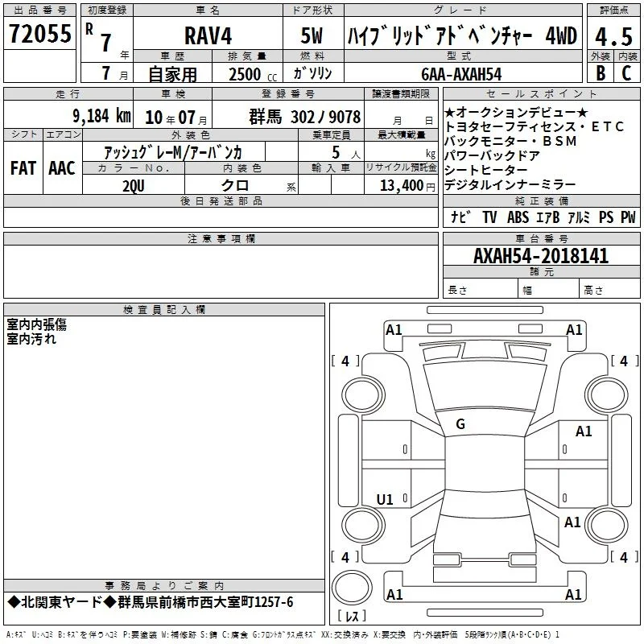Click the シートヒーター sales point line

pyautogui.click(x=486, y=170)
